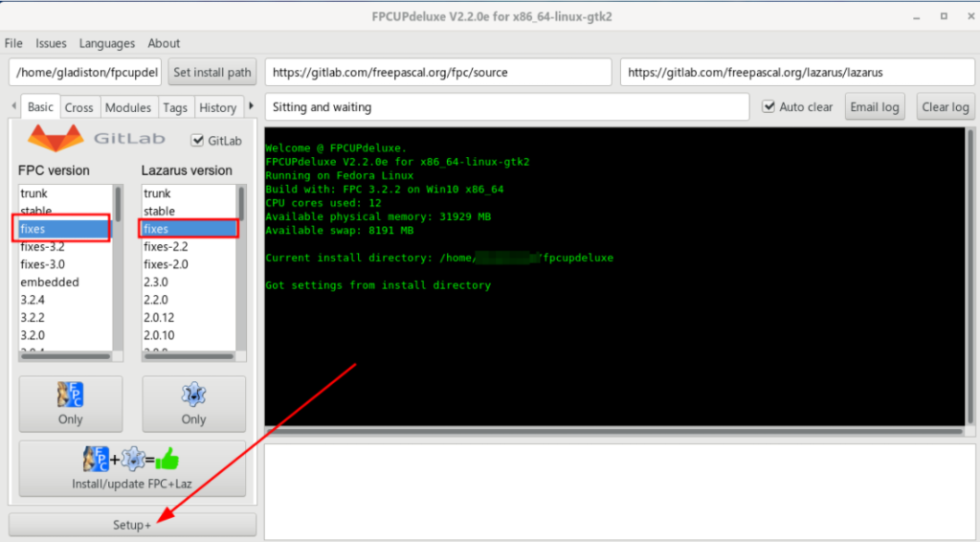Open the Languages menu
980x542 pixels.
pyautogui.click(x=107, y=43)
